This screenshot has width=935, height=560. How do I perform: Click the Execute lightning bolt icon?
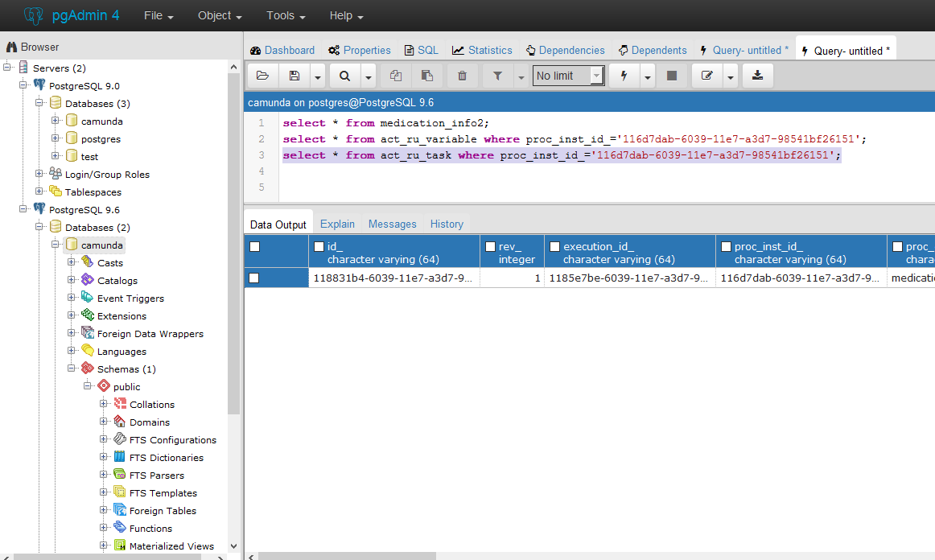click(624, 76)
